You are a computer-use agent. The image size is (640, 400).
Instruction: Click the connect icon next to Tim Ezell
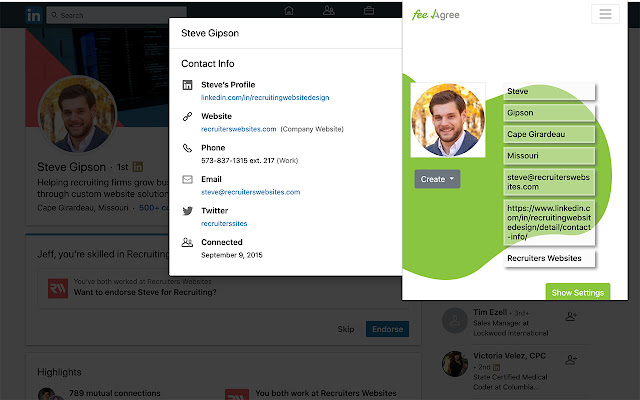[571, 316]
